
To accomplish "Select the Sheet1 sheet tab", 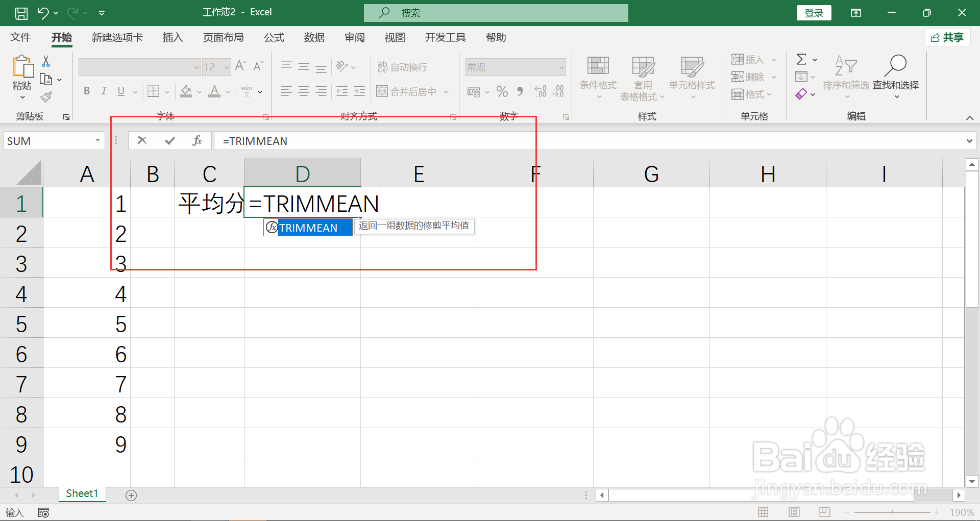I will pos(82,493).
